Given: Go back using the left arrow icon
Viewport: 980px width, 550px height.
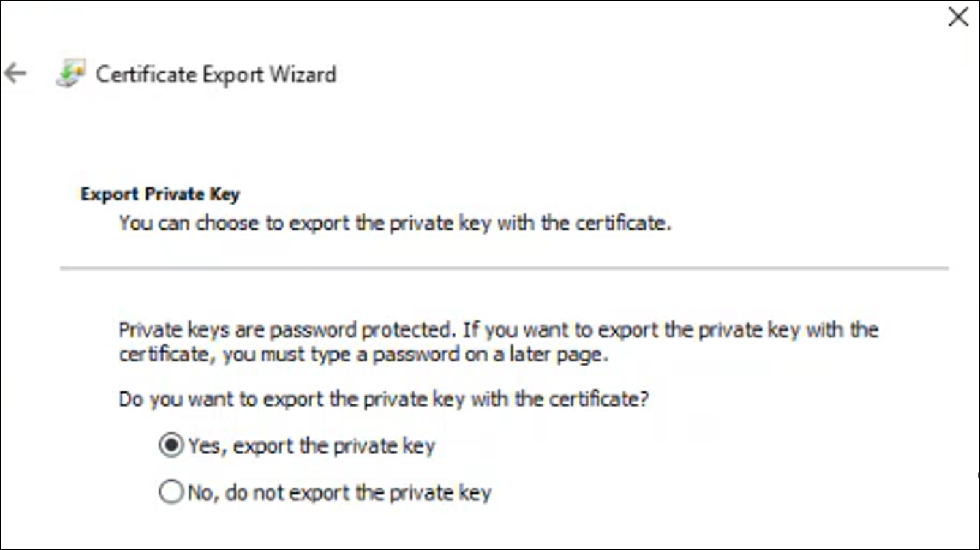Looking at the screenshot, I should [15, 73].
